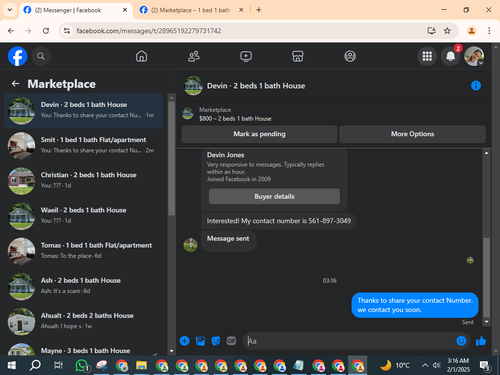Open the Groups icon in top navigation

350,56
